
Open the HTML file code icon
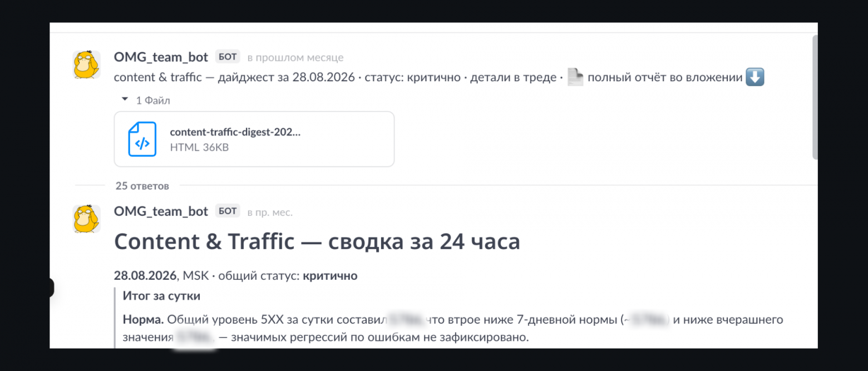[x=142, y=139]
